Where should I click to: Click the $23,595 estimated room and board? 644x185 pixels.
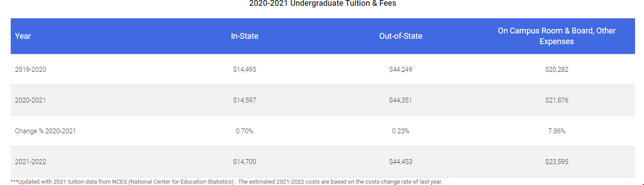click(557, 162)
